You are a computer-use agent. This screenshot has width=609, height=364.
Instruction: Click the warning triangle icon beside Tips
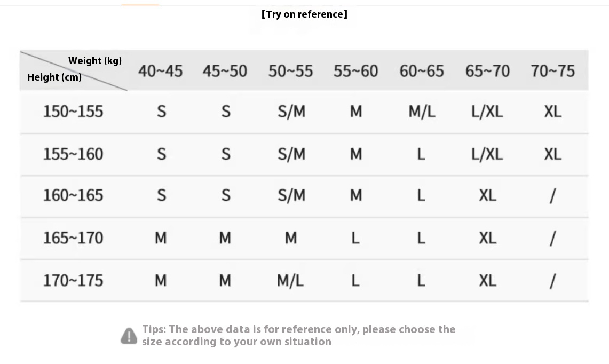coord(129,336)
